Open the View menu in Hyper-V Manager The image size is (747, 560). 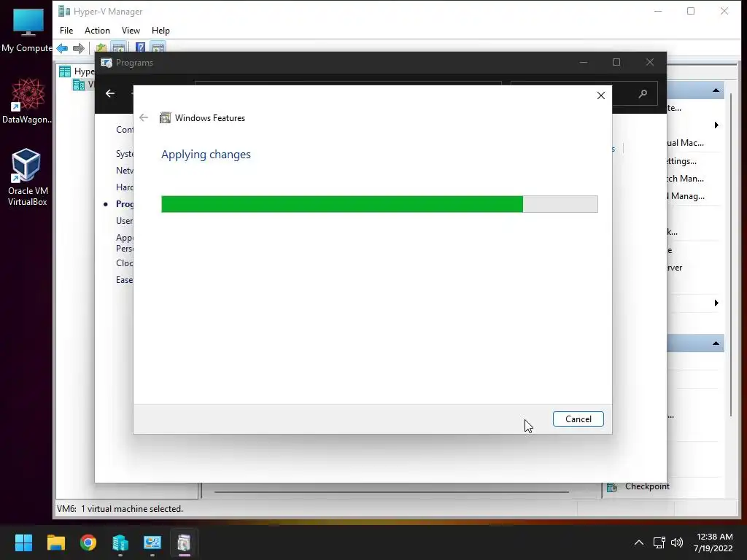(x=131, y=31)
